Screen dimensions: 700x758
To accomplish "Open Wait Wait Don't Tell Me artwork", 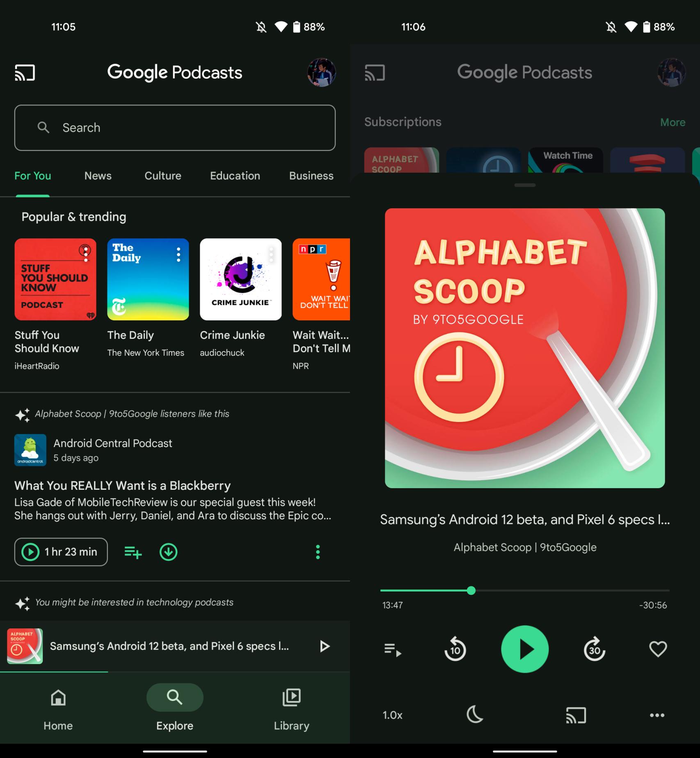I will 321,279.
